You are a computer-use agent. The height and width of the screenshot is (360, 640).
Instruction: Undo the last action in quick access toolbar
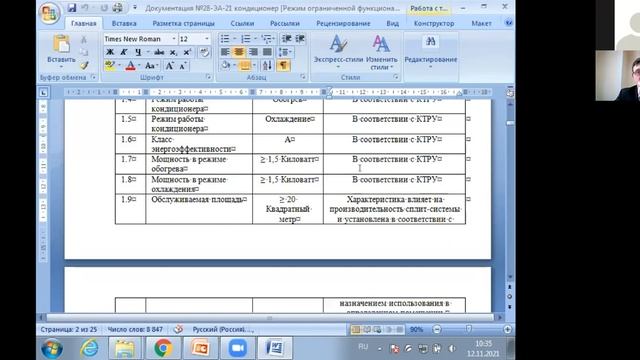click(85, 8)
